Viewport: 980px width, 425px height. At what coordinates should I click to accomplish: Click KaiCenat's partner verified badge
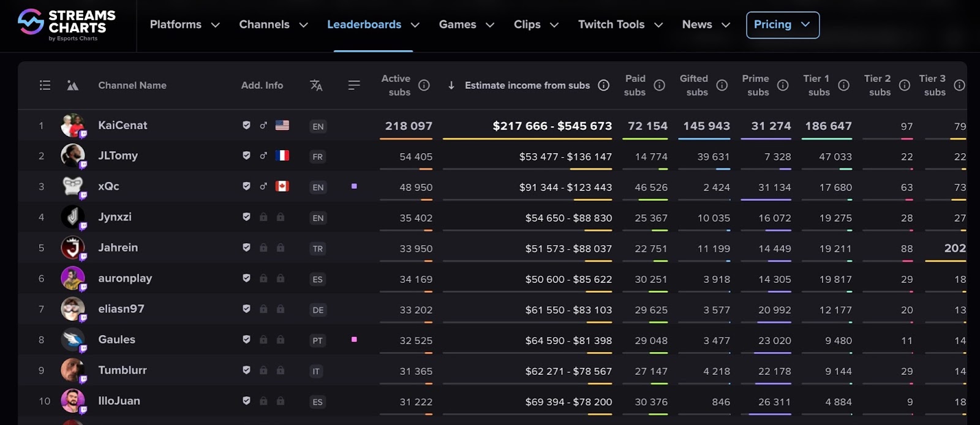(246, 125)
